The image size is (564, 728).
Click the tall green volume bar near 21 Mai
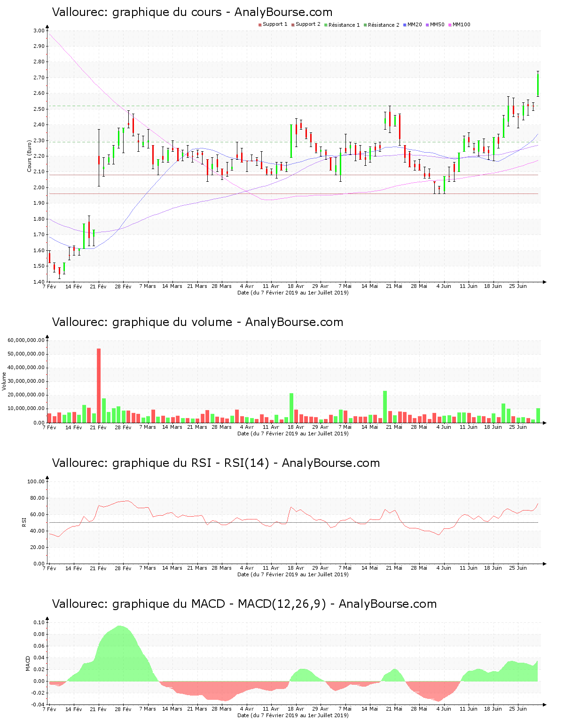tap(385, 407)
